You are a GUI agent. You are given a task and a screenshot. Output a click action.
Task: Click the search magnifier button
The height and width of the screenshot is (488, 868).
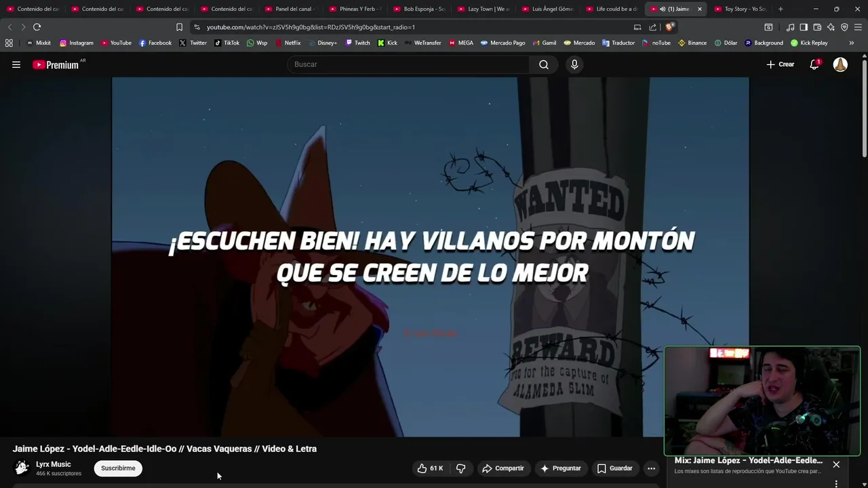544,64
